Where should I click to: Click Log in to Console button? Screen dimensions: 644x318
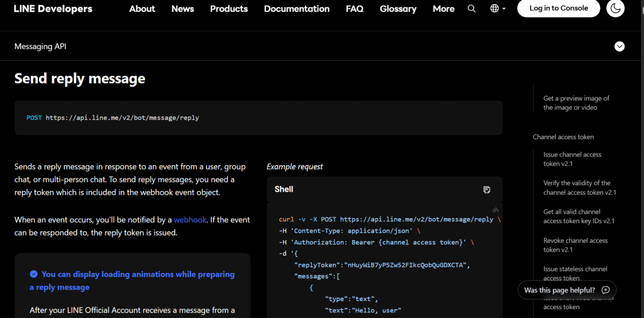558,9
